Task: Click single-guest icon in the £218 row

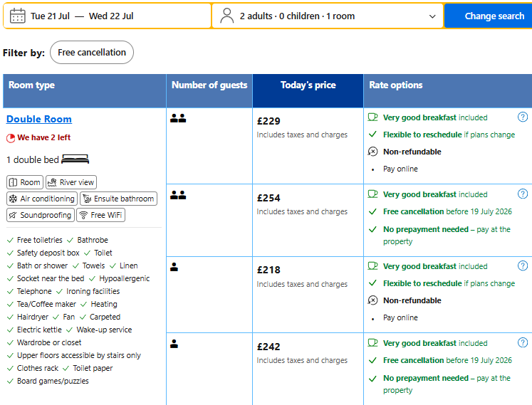Action: tap(174, 267)
